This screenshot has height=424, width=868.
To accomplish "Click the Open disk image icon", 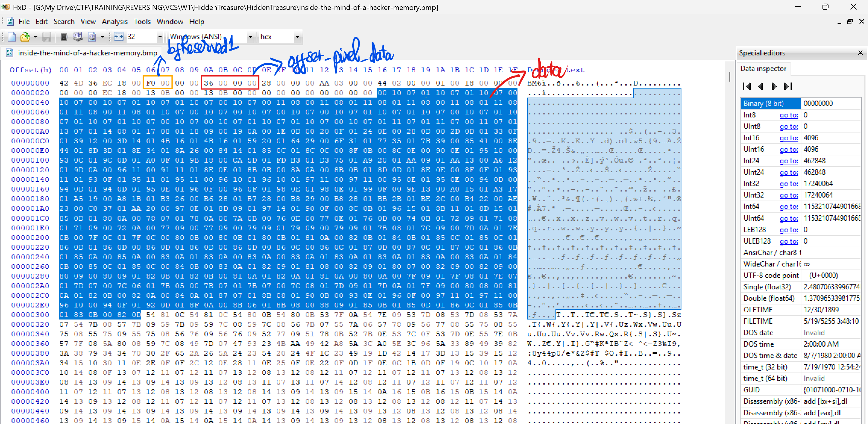I will (x=92, y=37).
